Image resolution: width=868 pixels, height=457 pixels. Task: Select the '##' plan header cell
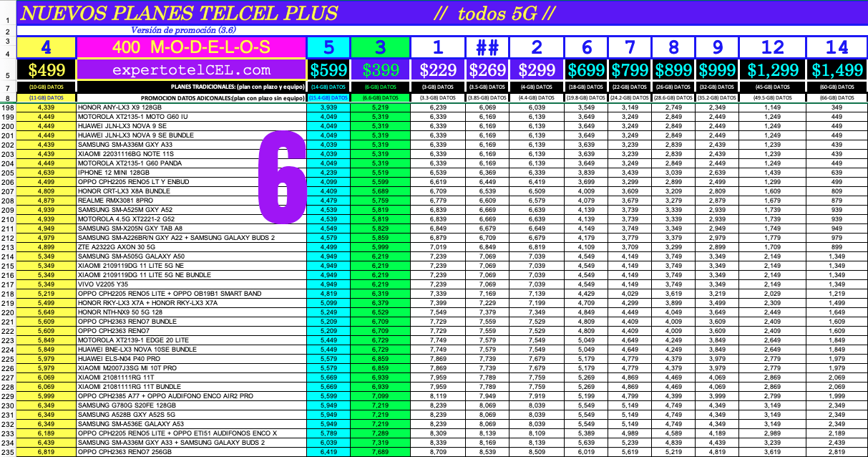click(x=487, y=47)
